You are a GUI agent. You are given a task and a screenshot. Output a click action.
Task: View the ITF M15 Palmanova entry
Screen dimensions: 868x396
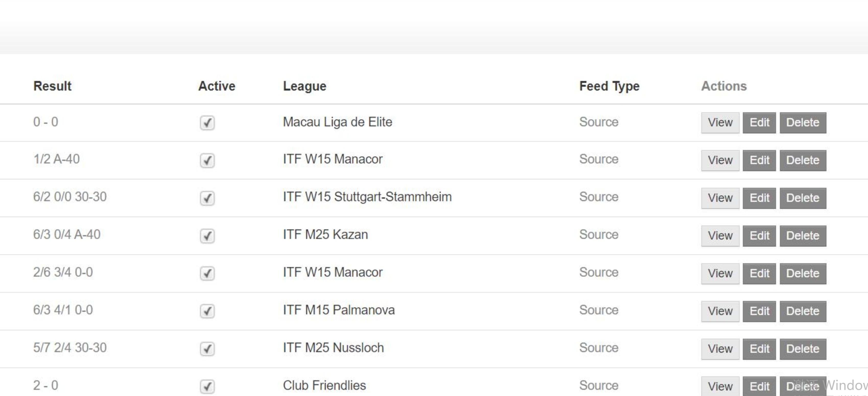[720, 311]
